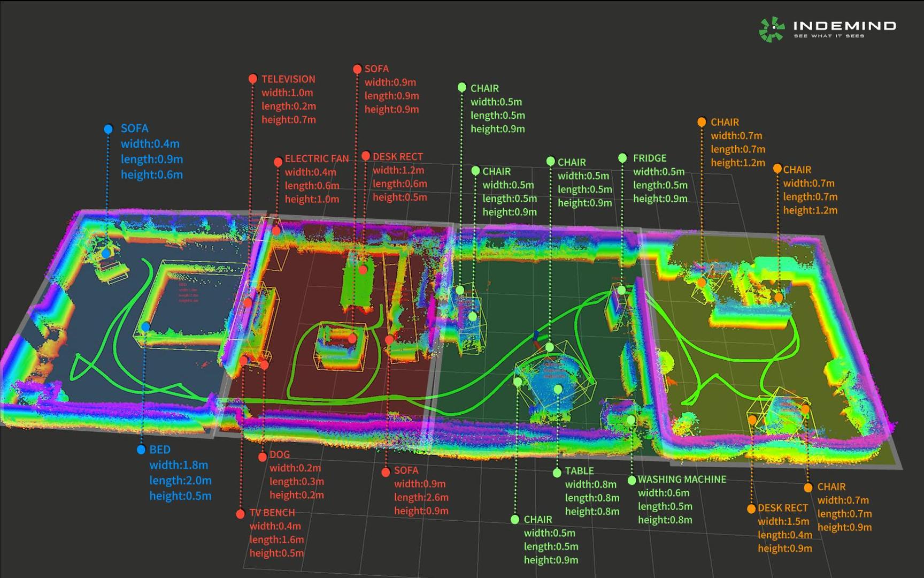Select the ELECTRIC FAN label text
Viewport: 924px width, 578px height.
[317, 159]
